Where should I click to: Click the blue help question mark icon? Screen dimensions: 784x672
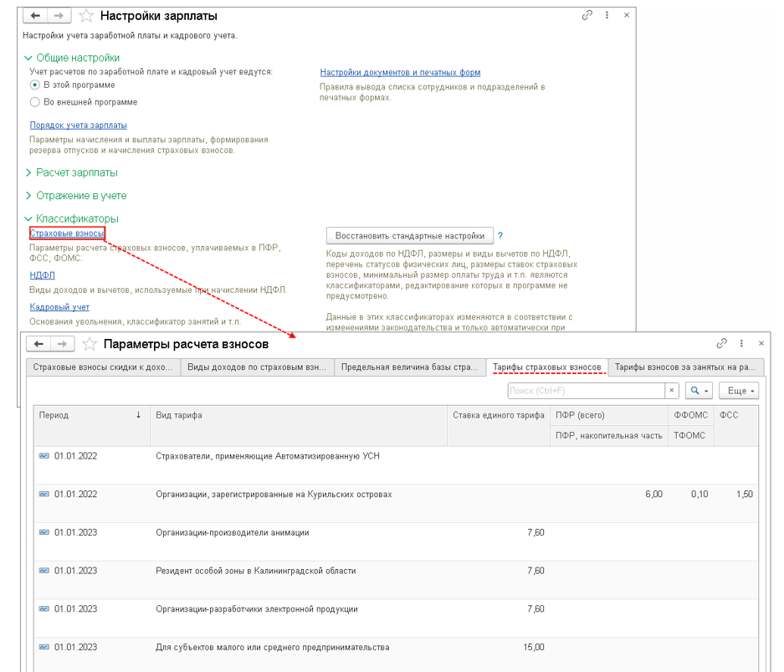[x=500, y=236]
